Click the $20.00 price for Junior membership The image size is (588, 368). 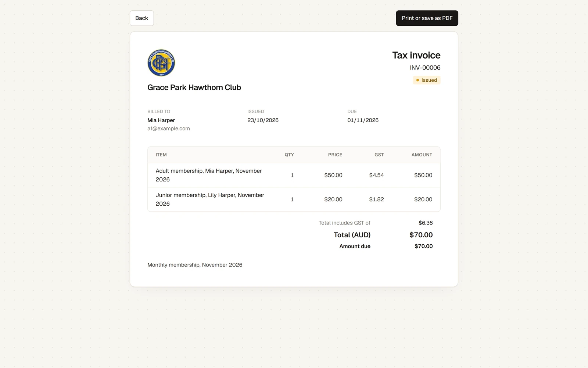(333, 199)
